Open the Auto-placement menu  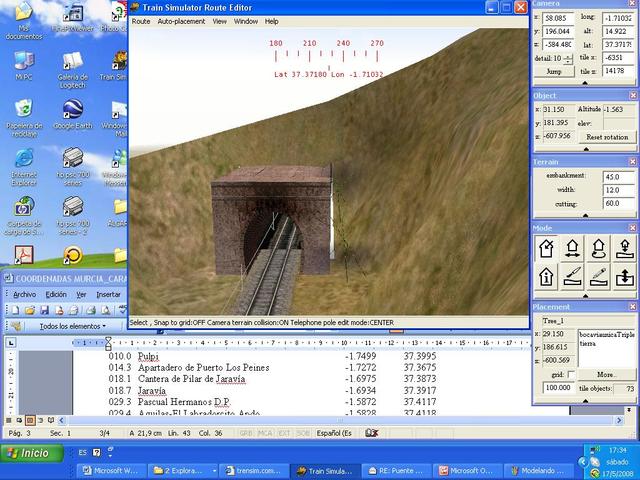coord(181,21)
